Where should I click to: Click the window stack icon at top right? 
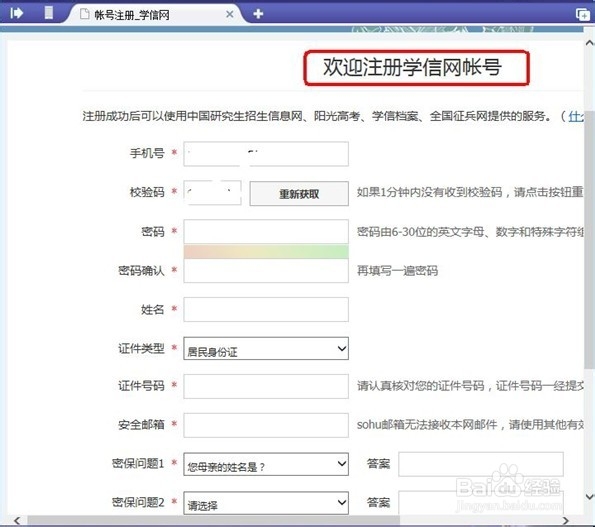(x=582, y=14)
